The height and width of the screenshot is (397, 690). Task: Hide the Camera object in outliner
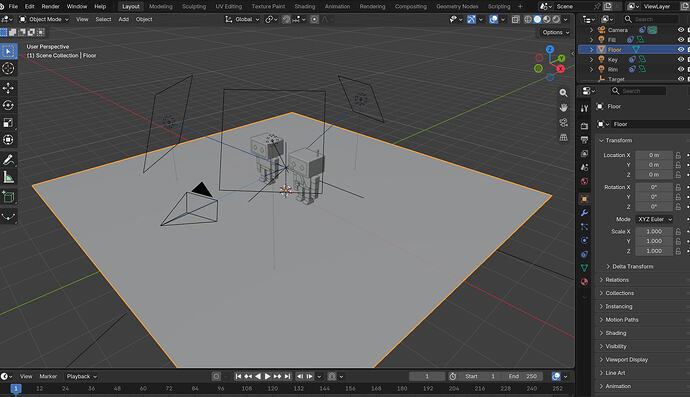click(681, 30)
